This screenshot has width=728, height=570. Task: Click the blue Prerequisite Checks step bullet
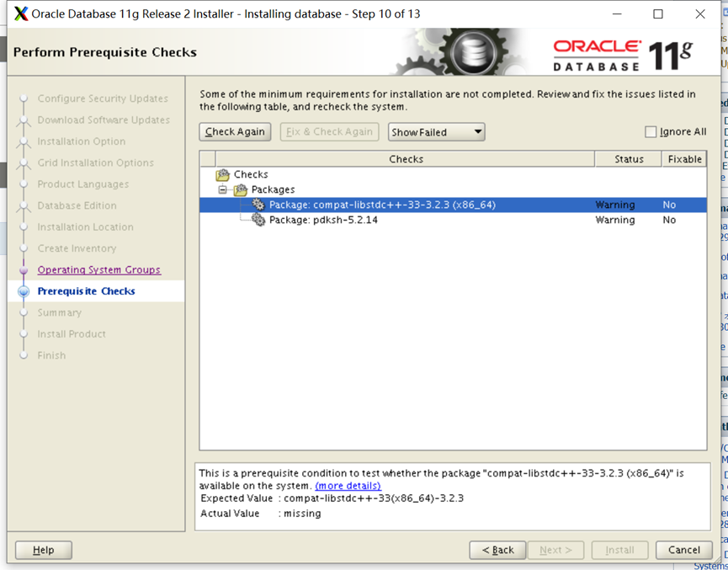24,291
